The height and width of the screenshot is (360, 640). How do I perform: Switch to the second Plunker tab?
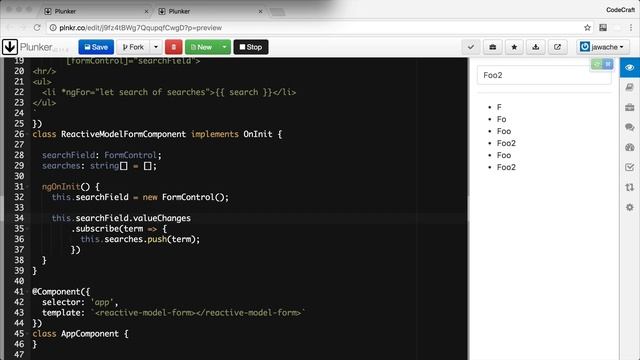[210, 11]
